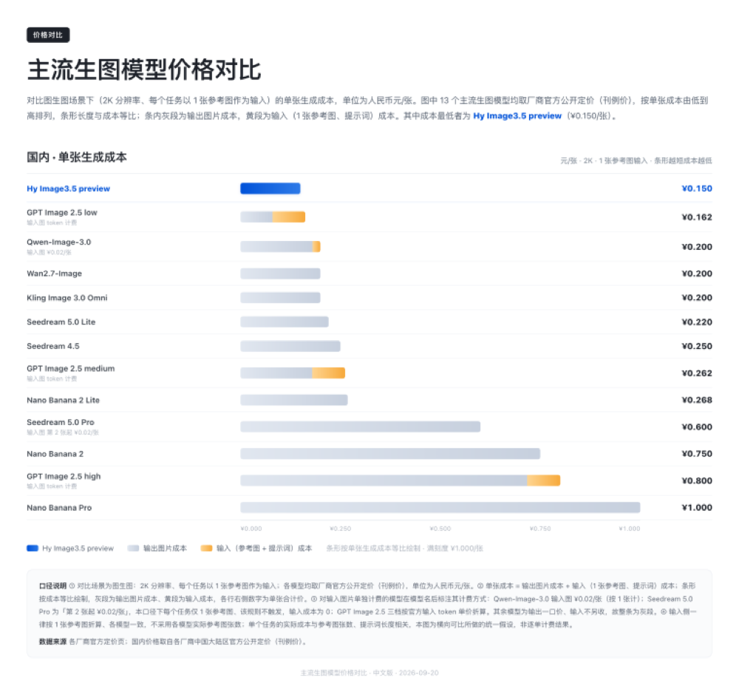Click the Seedream 5.0 Lite label
Viewport: 739px width, 700px height.
tap(61, 322)
